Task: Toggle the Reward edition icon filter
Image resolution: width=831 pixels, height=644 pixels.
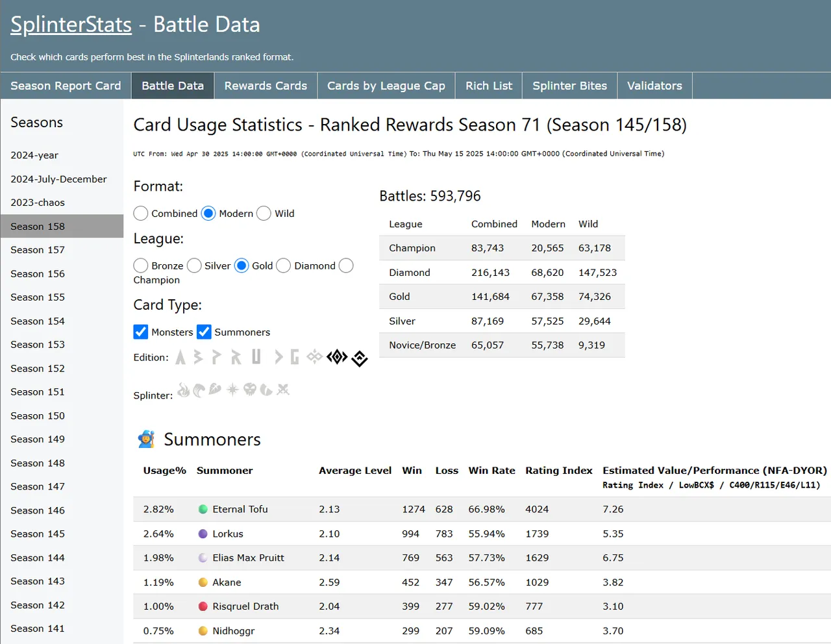Action: [236, 357]
